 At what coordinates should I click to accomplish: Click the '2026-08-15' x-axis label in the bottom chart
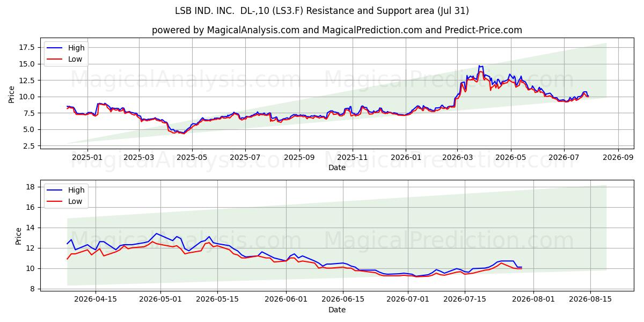click(590, 300)
